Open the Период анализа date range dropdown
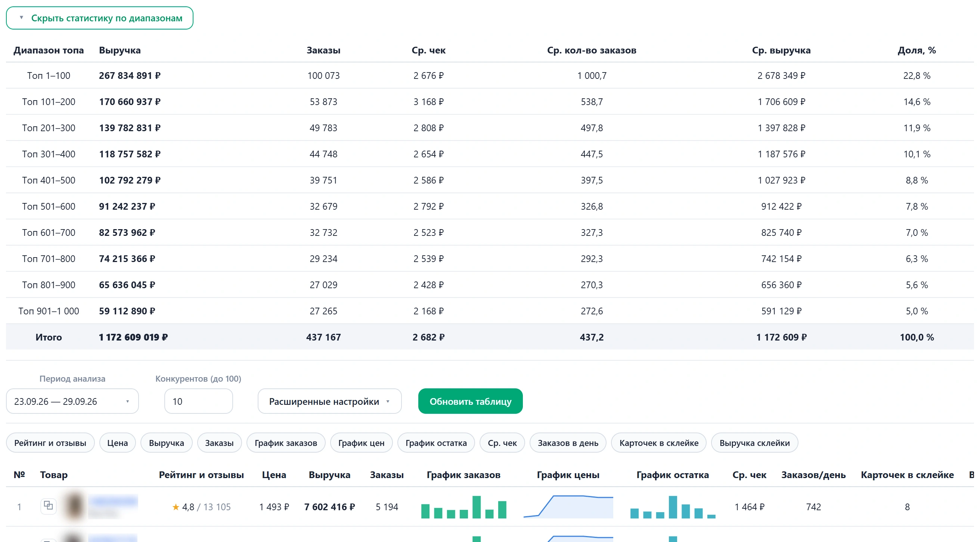Image resolution: width=980 pixels, height=542 pixels. (x=72, y=401)
